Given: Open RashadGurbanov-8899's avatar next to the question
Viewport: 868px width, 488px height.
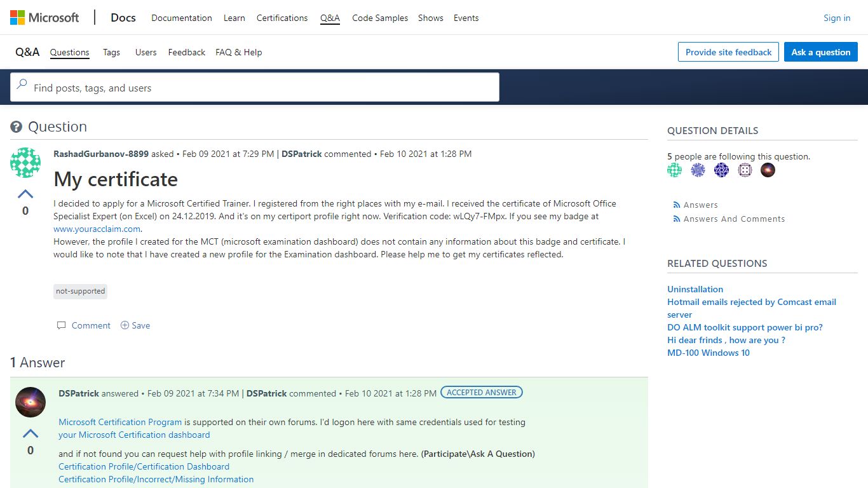Looking at the screenshot, I should pyautogui.click(x=25, y=163).
